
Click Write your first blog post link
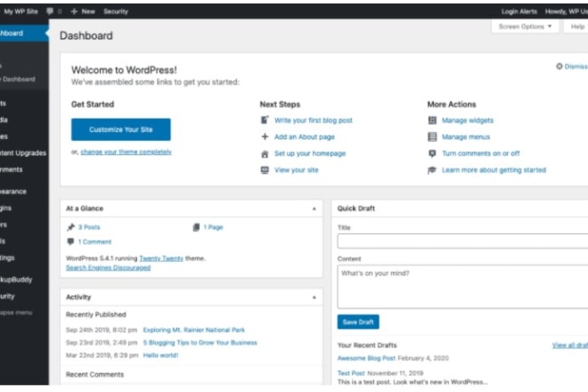coord(313,120)
